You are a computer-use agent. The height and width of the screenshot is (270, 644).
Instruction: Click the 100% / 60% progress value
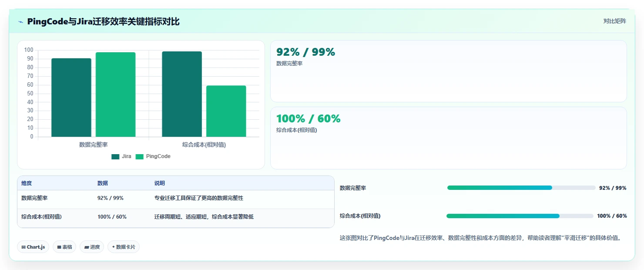click(612, 216)
